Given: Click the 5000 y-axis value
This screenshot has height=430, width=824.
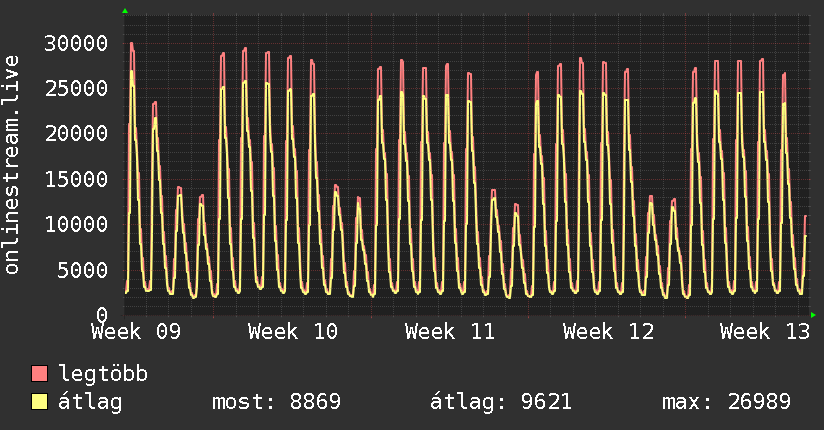Looking at the screenshot, I should 83,270.
